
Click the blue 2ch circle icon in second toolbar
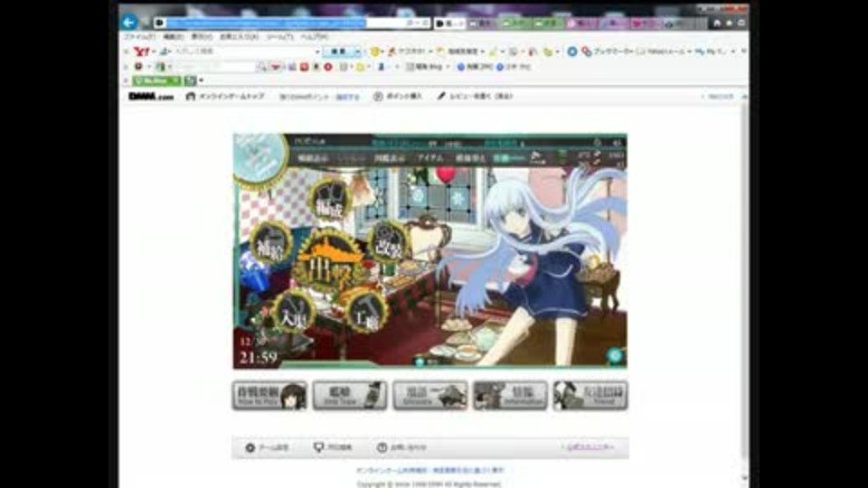coord(460,67)
